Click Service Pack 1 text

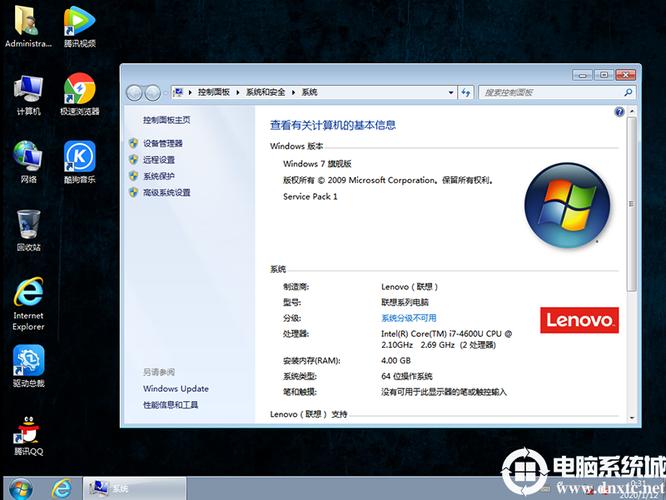point(310,197)
